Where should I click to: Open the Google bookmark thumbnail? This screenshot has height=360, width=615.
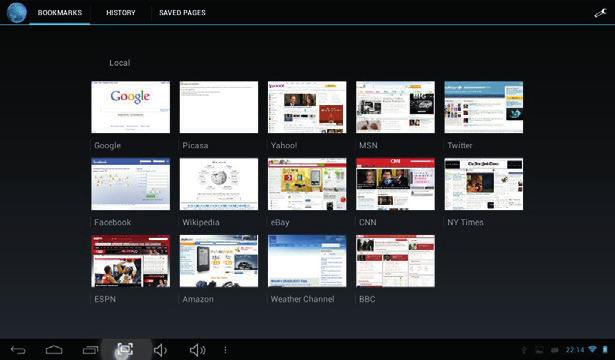click(131, 107)
